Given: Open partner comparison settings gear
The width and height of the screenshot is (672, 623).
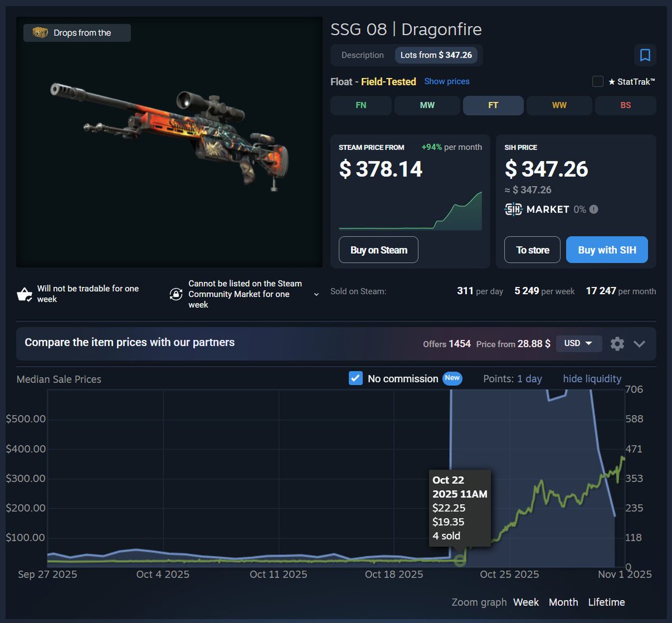Looking at the screenshot, I should (617, 343).
